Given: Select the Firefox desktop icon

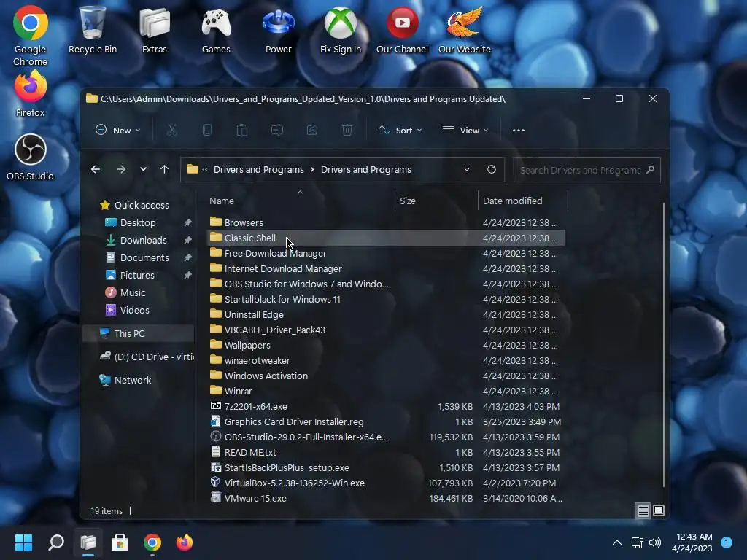Looking at the screenshot, I should (30, 94).
